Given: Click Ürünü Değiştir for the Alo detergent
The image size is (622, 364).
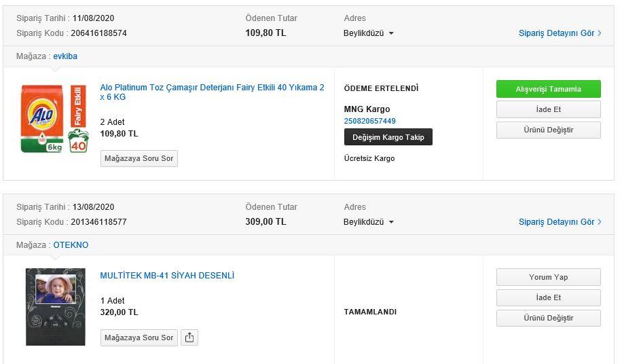Looking at the screenshot, I should click(x=548, y=130).
